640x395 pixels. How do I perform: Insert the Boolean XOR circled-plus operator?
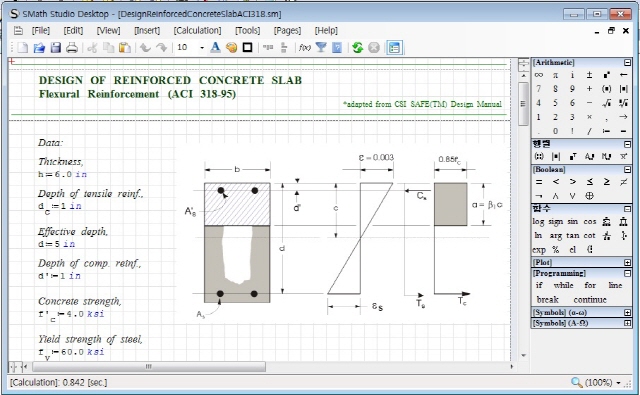(x=589, y=196)
